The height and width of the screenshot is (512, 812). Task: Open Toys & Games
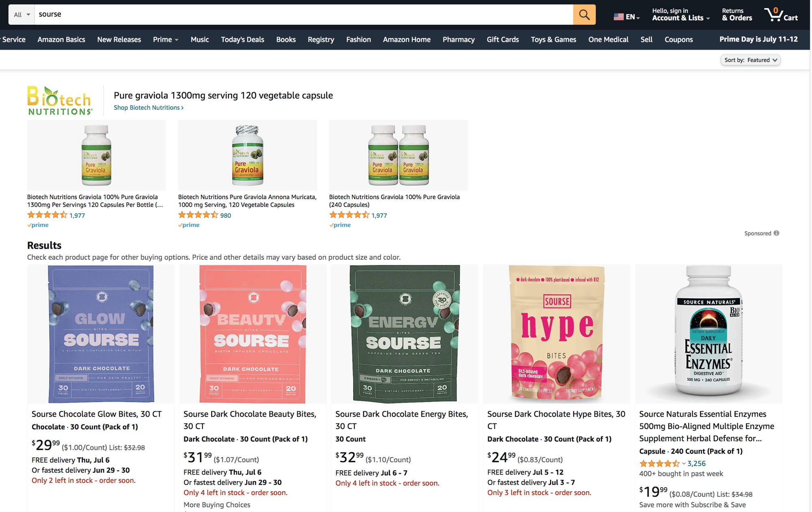pos(553,39)
